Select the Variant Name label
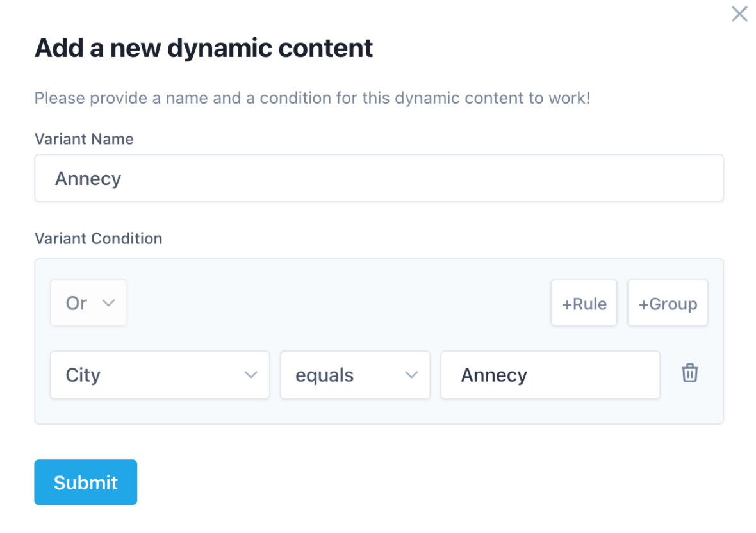The image size is (756, 533). pos(84,139)
